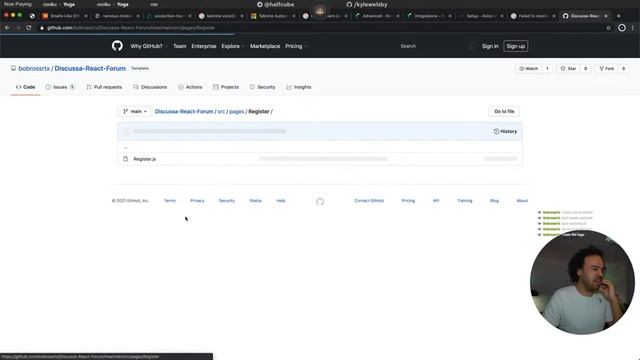Image resolution: width=640 pixels, height=360 pixels.
Task: Open the Insights tab
Action: [299, 87]
